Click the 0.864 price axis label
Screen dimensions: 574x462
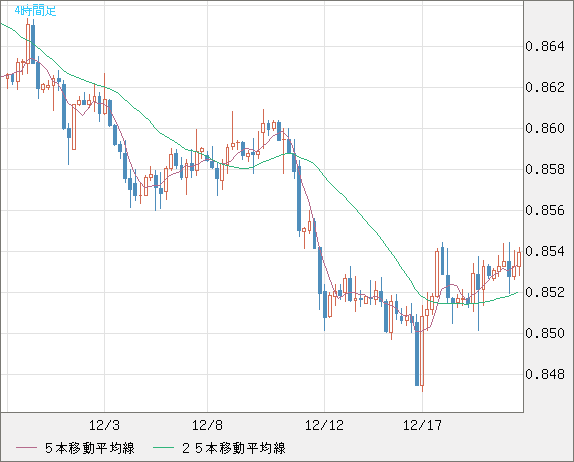click(x=545, y=46)
